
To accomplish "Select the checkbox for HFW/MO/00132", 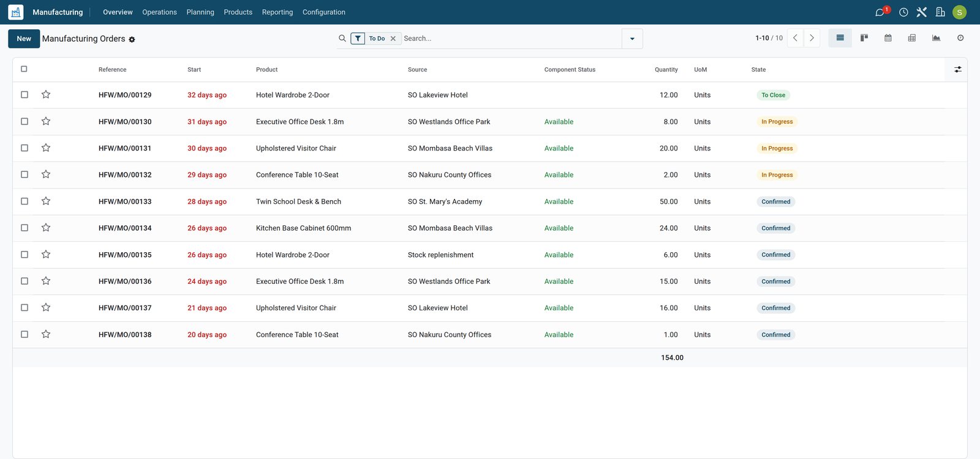I will coord(24,174).
